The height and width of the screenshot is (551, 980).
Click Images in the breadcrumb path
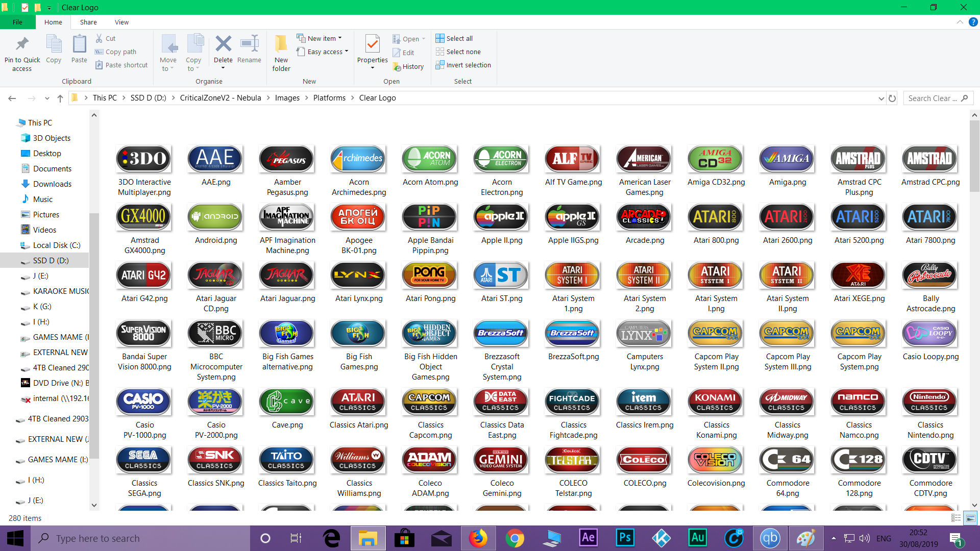[x=287, y=98]
